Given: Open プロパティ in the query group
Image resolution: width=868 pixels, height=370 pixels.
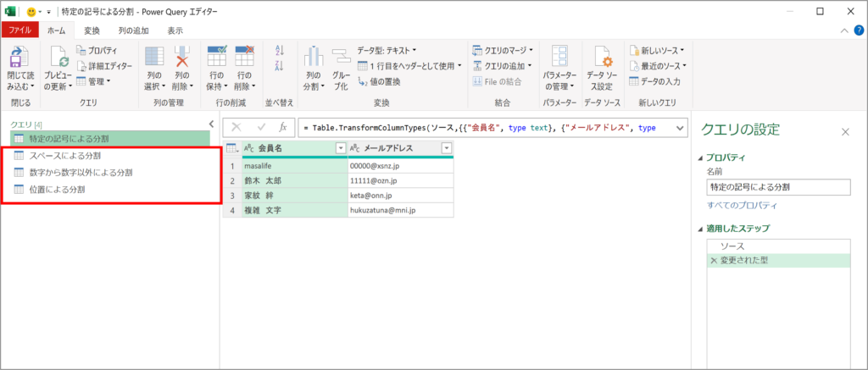Looking at the screenshot, I should [97, 51].
